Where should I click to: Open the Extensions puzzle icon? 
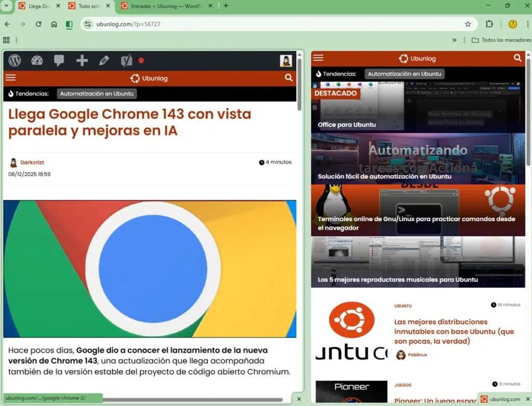[x=489, y=24]
